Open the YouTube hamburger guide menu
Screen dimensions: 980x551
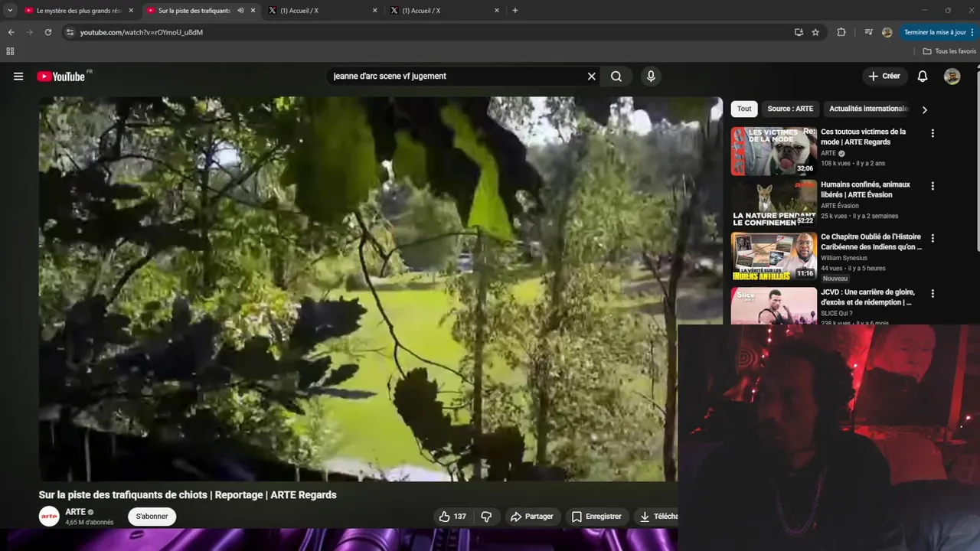click(18, 77)
